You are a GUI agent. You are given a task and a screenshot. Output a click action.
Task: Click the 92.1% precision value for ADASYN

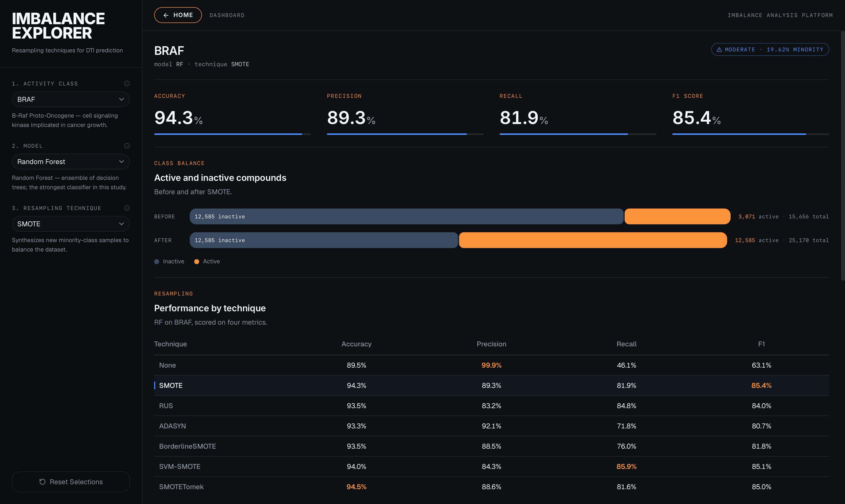click(x=491, y=426)
